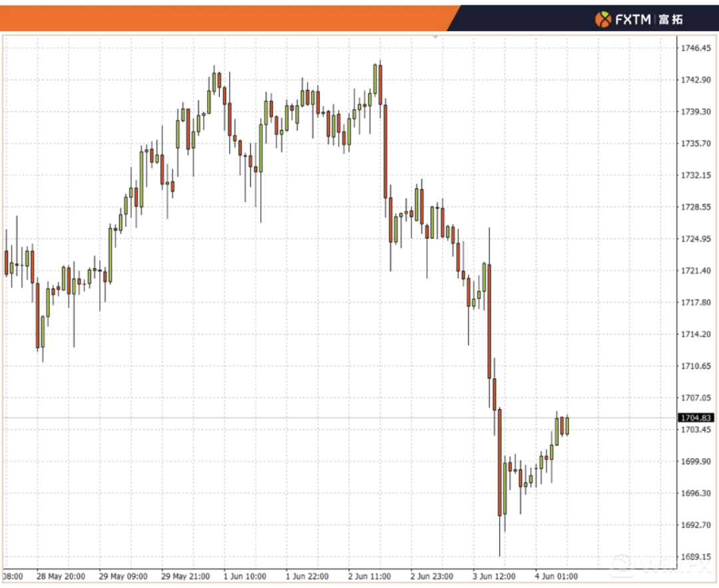Click the chart shift triangle marker at top

pos(435,37)
